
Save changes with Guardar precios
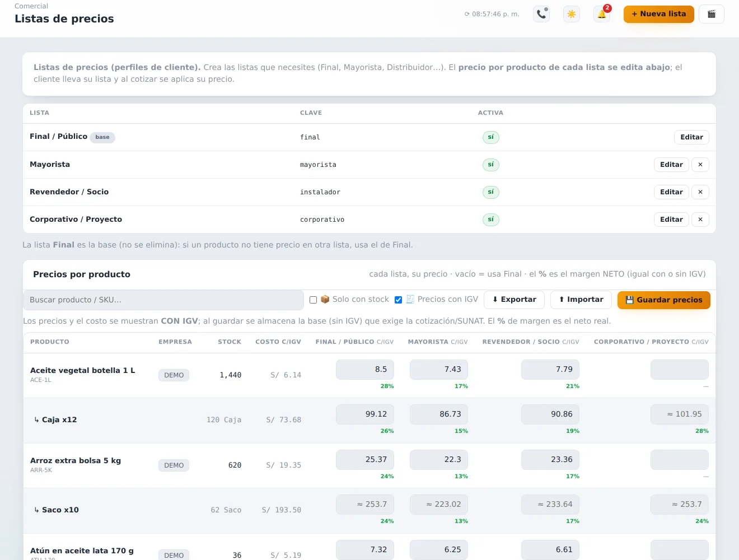[664, 300]
